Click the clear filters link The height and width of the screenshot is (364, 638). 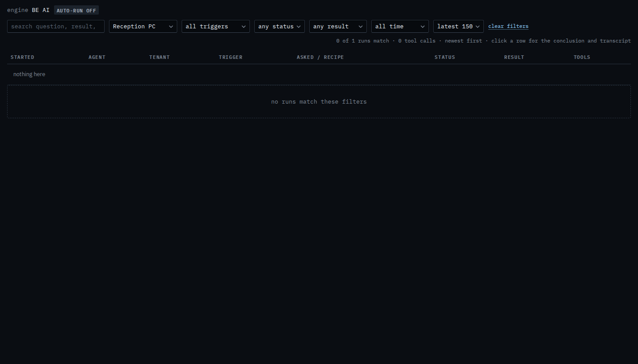point(508,26)
